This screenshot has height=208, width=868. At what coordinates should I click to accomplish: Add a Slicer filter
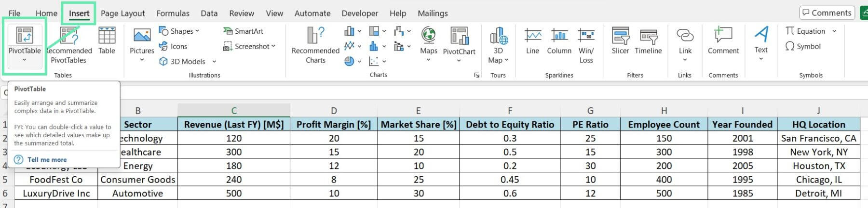[x=620, y=40]
